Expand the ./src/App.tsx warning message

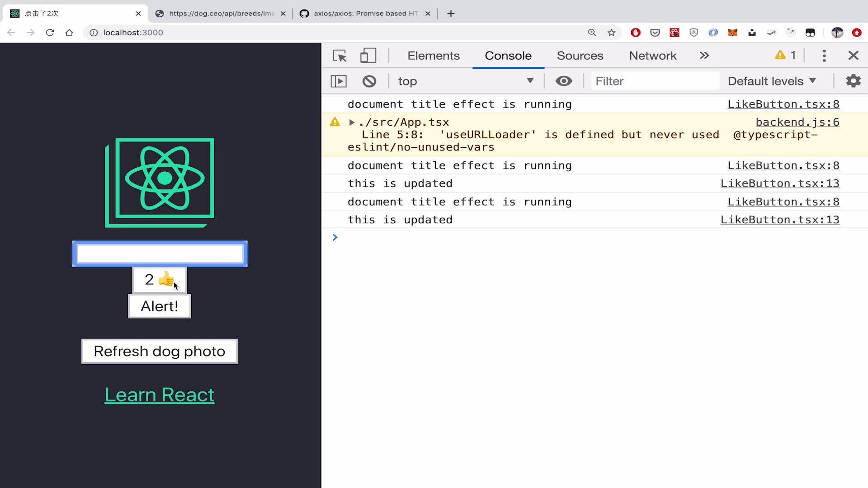tap(352, 122)
